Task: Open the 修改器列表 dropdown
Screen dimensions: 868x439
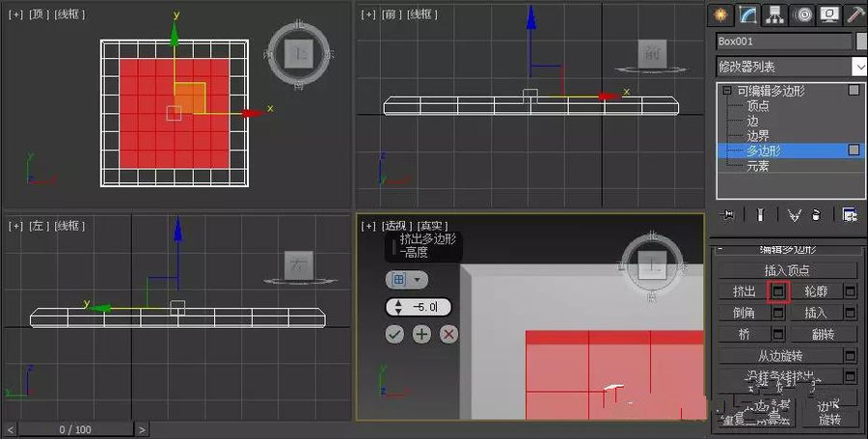Action: [791, 67]
